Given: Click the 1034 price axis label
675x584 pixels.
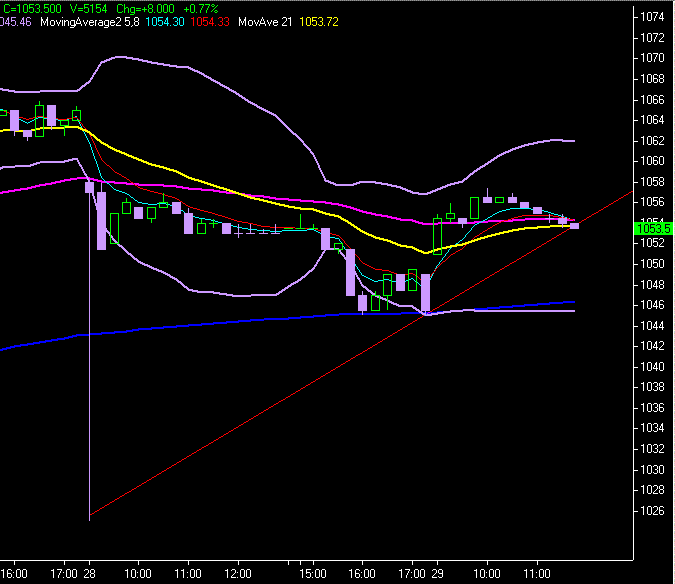Looking at the screenshot, I should 652,428.
